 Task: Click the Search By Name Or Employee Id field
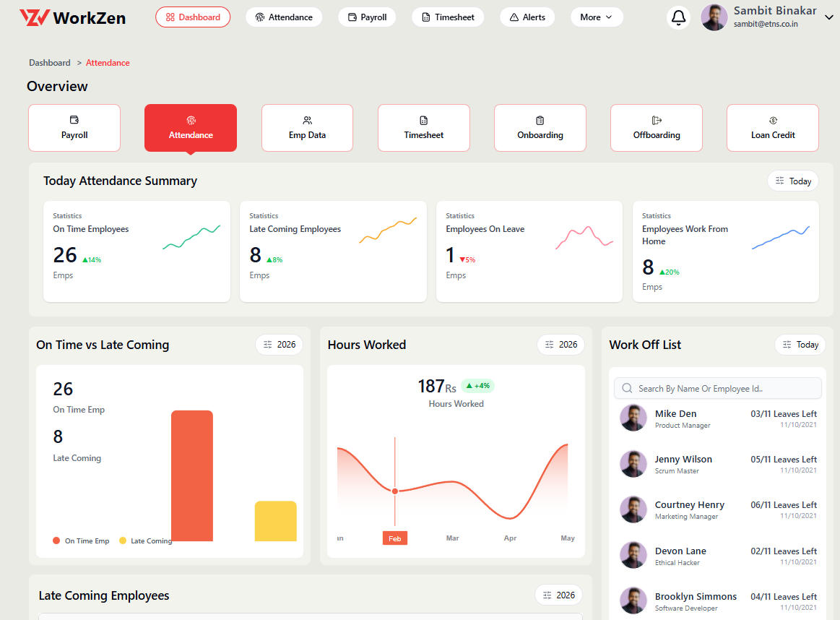click(726, 389)
